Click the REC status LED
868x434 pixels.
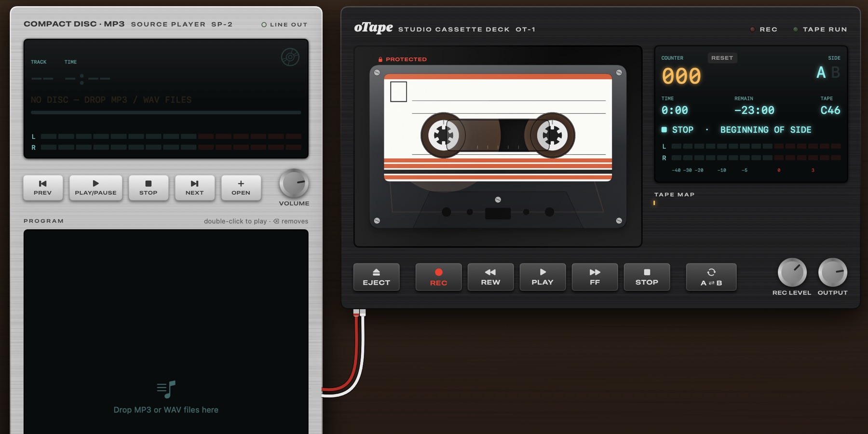[752, 29]
